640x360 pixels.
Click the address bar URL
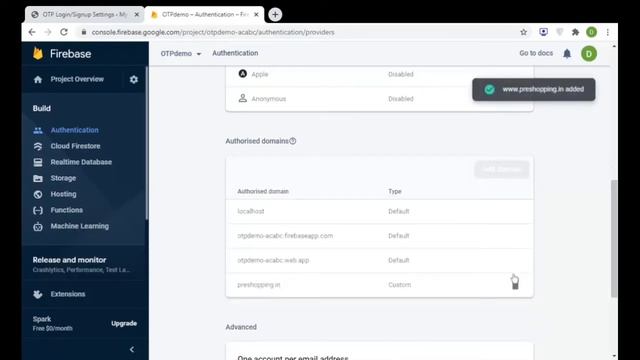213,32
